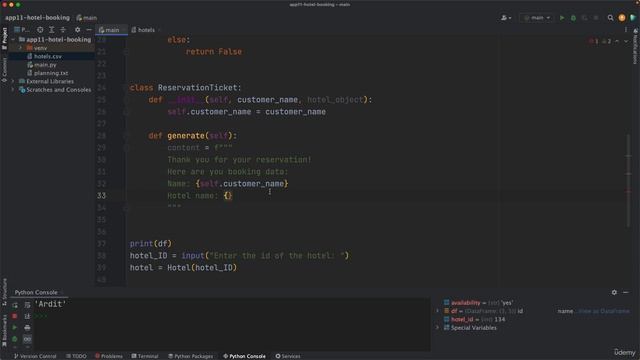Click View as DataFrame link
The height and width of the screenshot is (360, 640).
click(x=604, y=311)
